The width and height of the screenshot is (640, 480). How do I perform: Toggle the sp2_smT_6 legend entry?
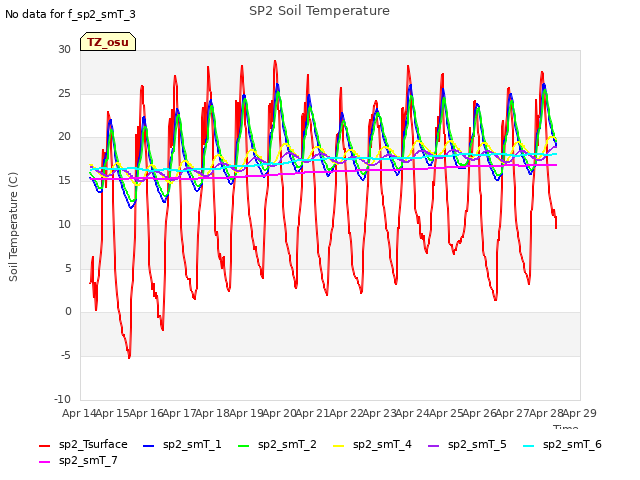tap(562, 444)
